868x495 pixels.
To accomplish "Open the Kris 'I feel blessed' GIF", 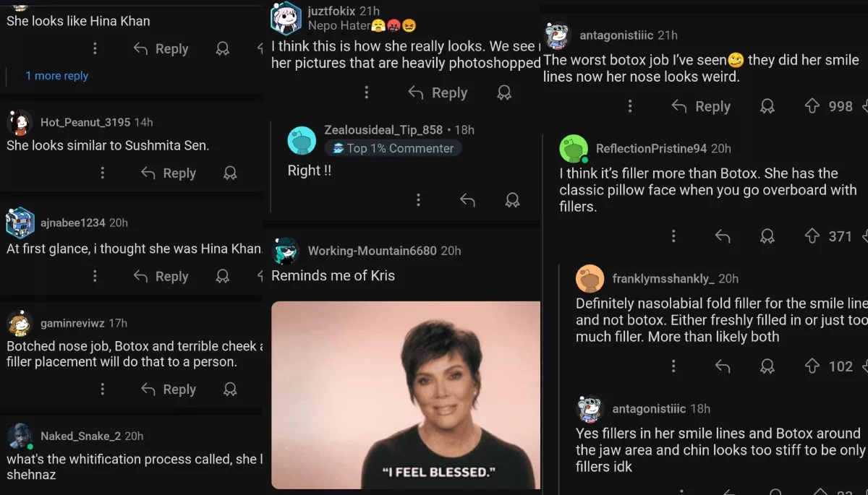I will pyautogui.click(x=406, y=395).
